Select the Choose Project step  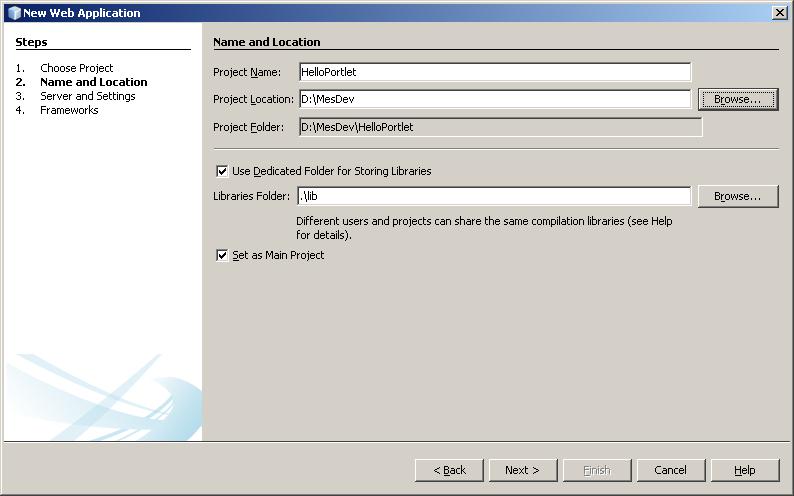pos(76,68)
